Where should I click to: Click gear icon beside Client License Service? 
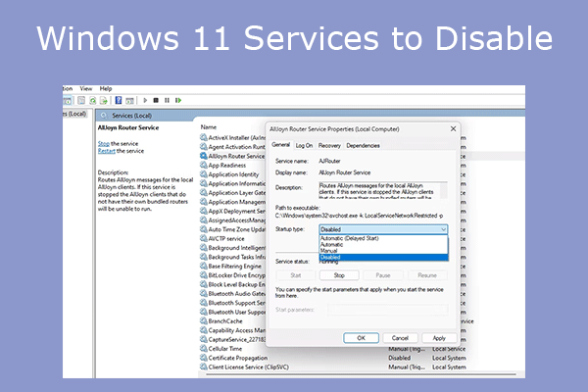204,367
